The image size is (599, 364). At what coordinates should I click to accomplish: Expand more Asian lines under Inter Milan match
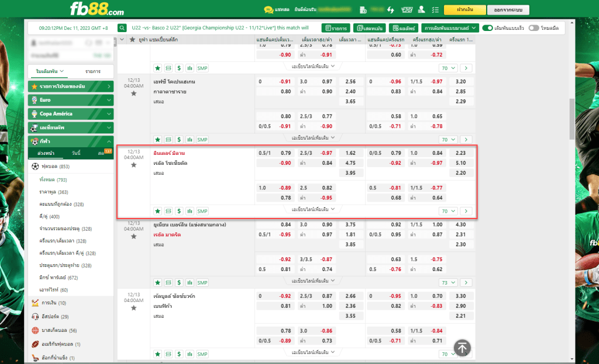tap(313, 209)
